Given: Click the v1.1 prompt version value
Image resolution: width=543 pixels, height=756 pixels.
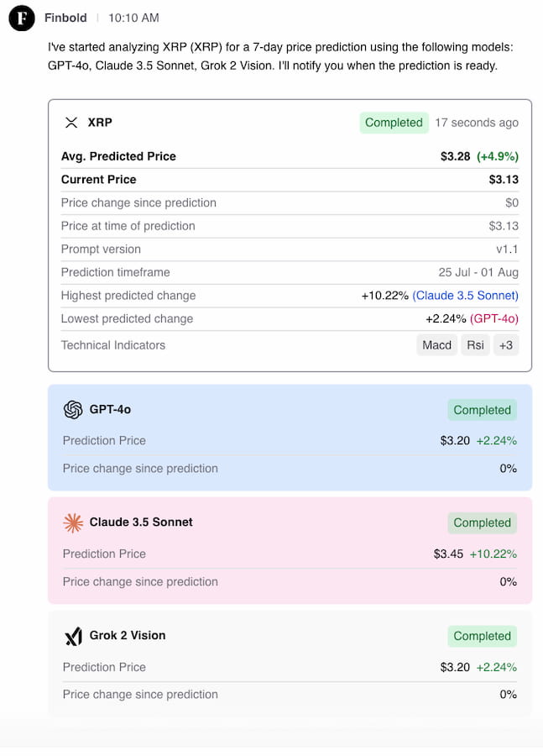Looking at the screenshot, I should tap(507, 249).
